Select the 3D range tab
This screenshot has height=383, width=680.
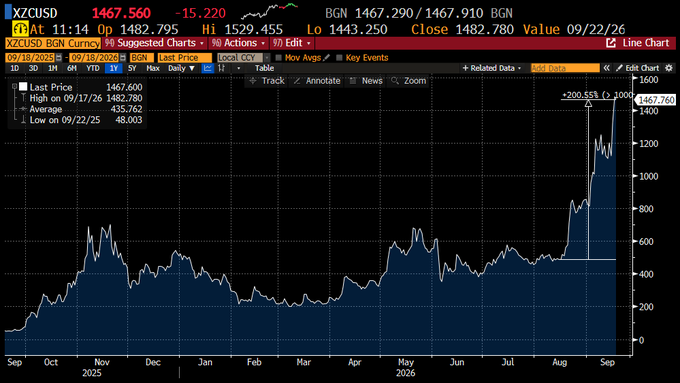pos(33,68)
